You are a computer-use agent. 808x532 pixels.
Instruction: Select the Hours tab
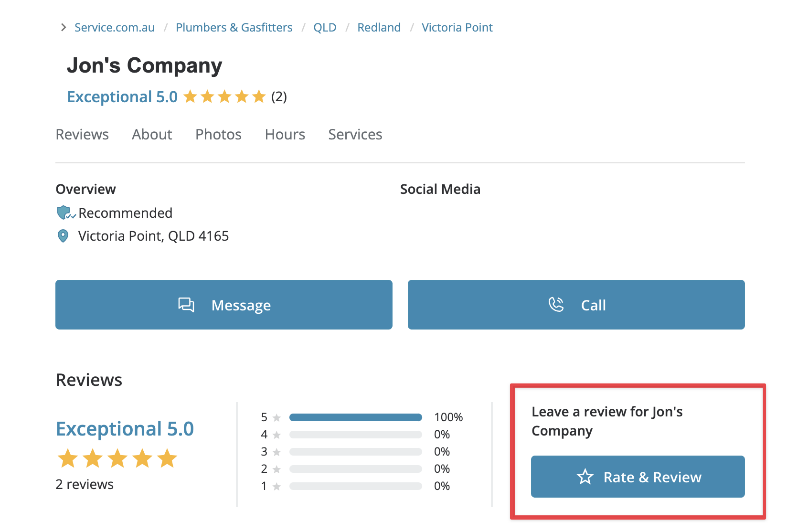click(x=285, y=135)
